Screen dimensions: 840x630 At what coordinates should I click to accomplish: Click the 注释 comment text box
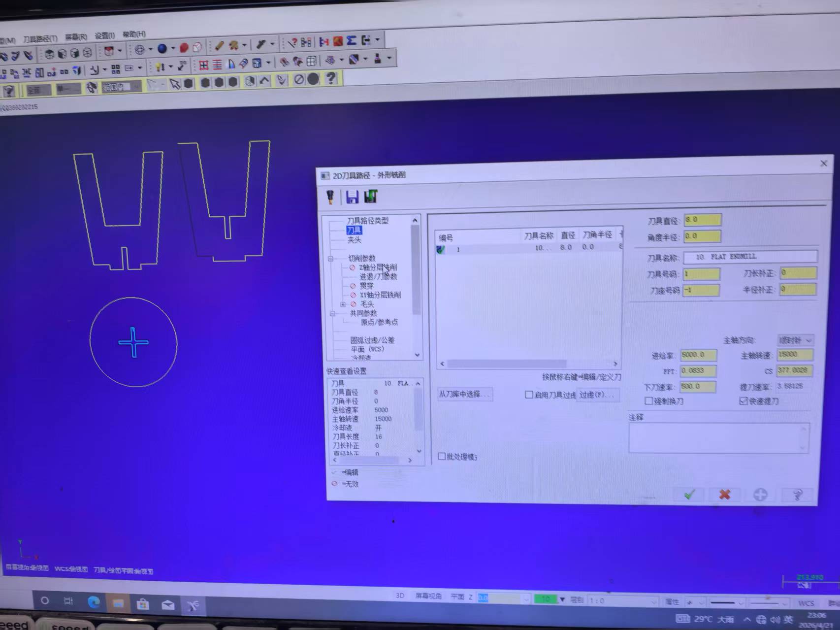click(x=718, y=437)
